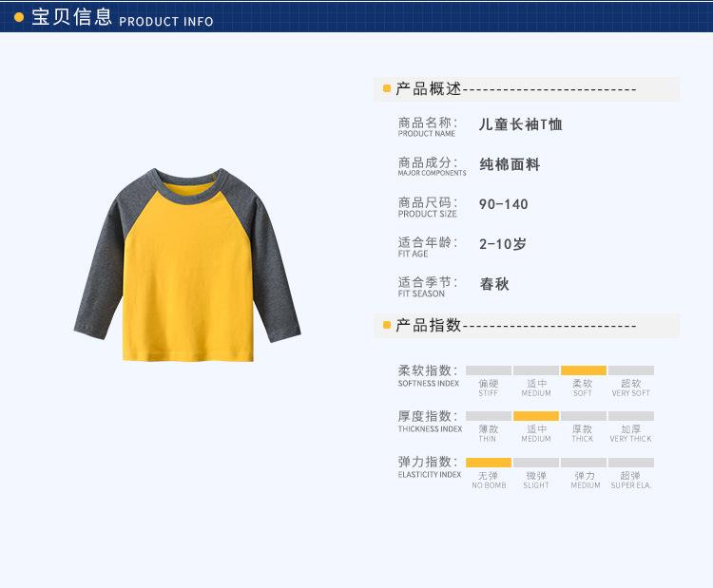Click the orange bullet next to 产品指数
Viewport: 713px width, 588px height.
click(387, 325)
